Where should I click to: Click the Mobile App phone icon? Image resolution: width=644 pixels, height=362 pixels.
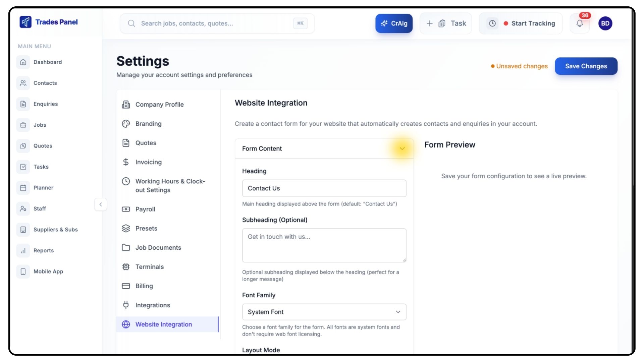pos(23,271)
